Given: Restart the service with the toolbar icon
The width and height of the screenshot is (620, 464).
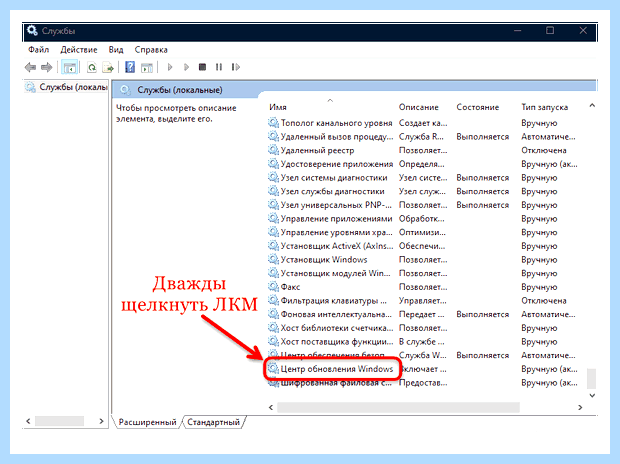Looking at the screenshot, I should 236,67.
